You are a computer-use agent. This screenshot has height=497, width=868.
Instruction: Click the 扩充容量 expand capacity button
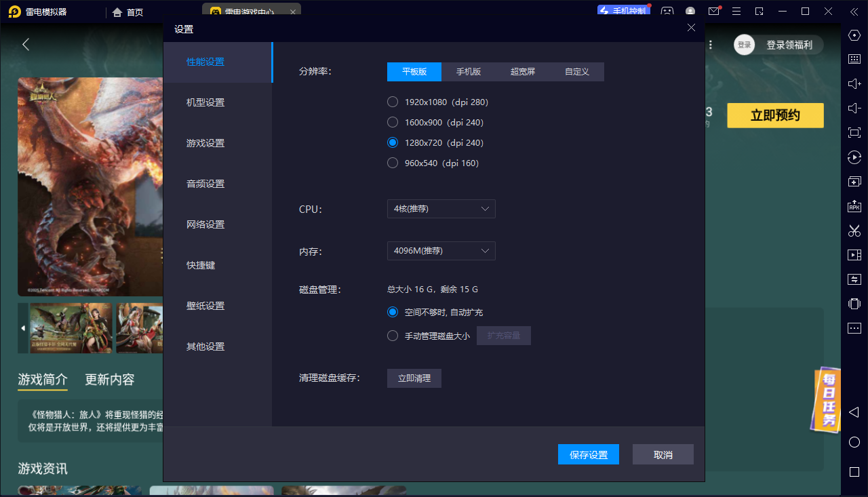click(504, 336)
